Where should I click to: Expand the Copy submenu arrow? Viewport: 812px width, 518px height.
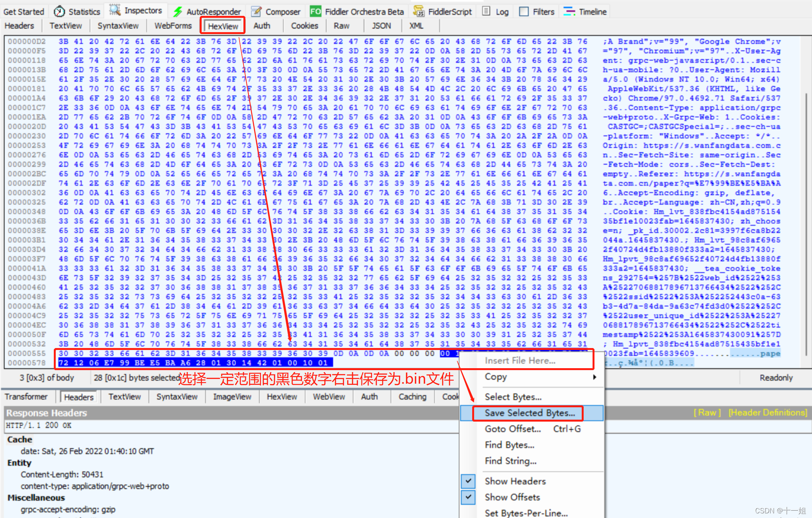[594, 377]
